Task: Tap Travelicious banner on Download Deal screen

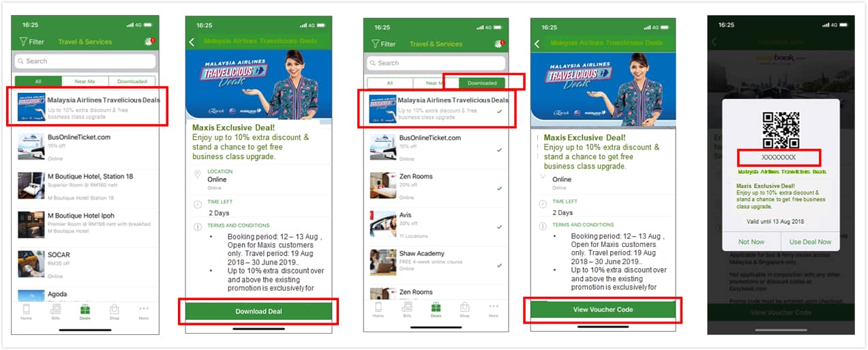Action: point(258,85)
